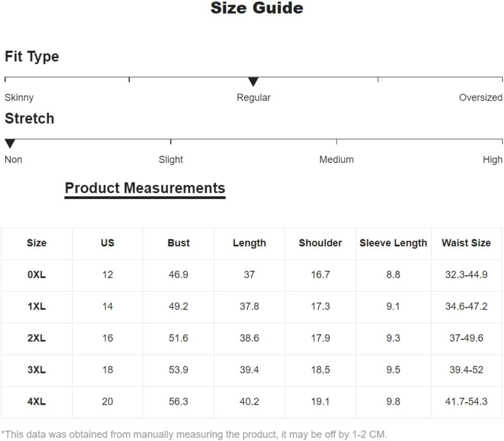Click the 0XL size row label
The width and height of the screenshot is (504, 441).
[36, 275]
